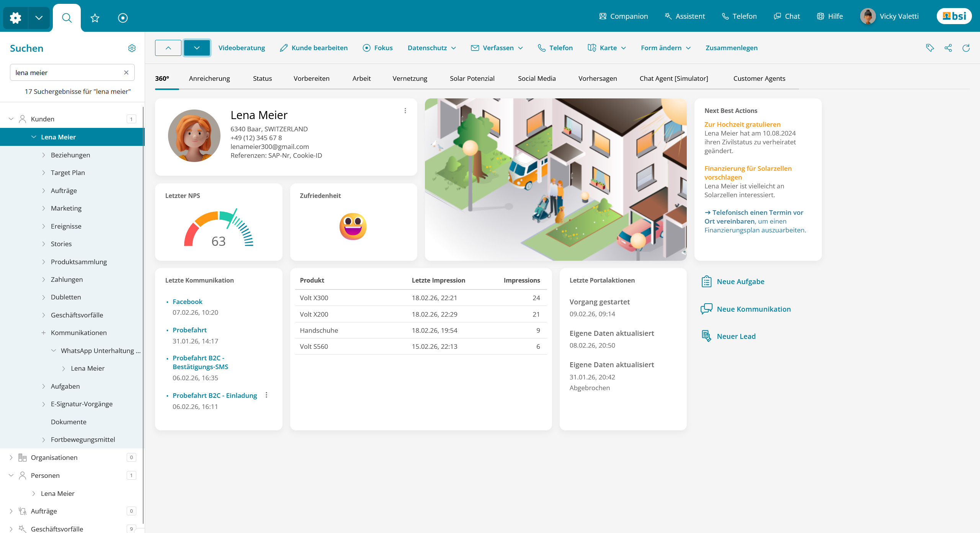Click Lena Meier's profile picture
980x533 pixels.
click(194, 136)
